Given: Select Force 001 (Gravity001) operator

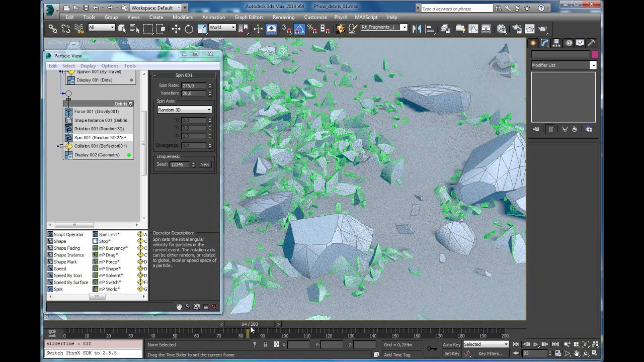Looking at the screenshot, I should point(99,112).
